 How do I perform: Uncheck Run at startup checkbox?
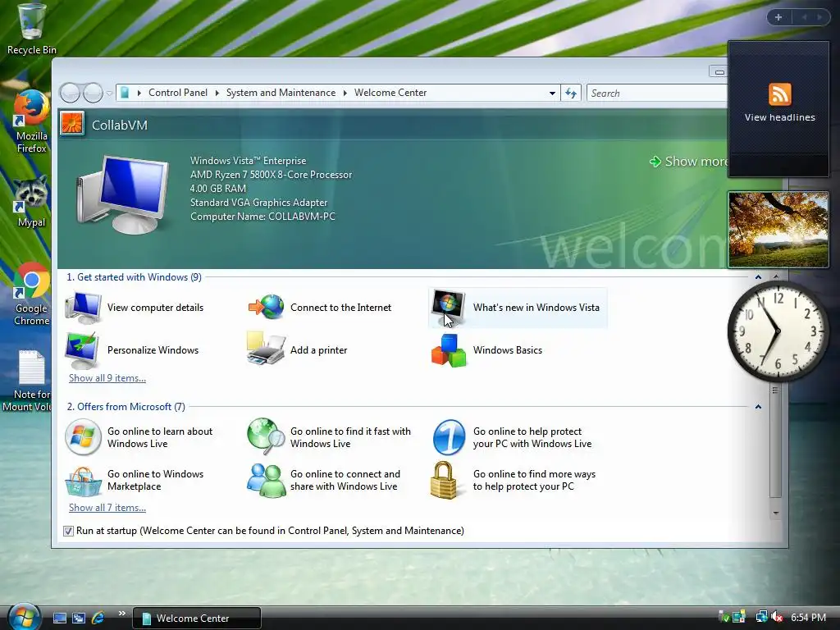pos(68,531)
